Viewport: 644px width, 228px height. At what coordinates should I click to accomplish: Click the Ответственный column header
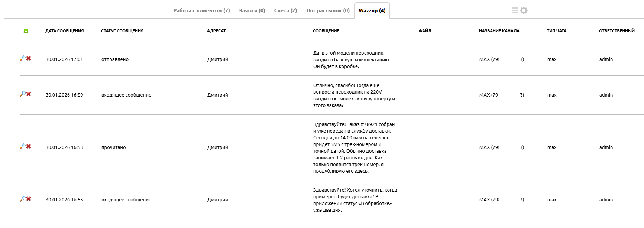pyautogui.click(x=617, y=31)
